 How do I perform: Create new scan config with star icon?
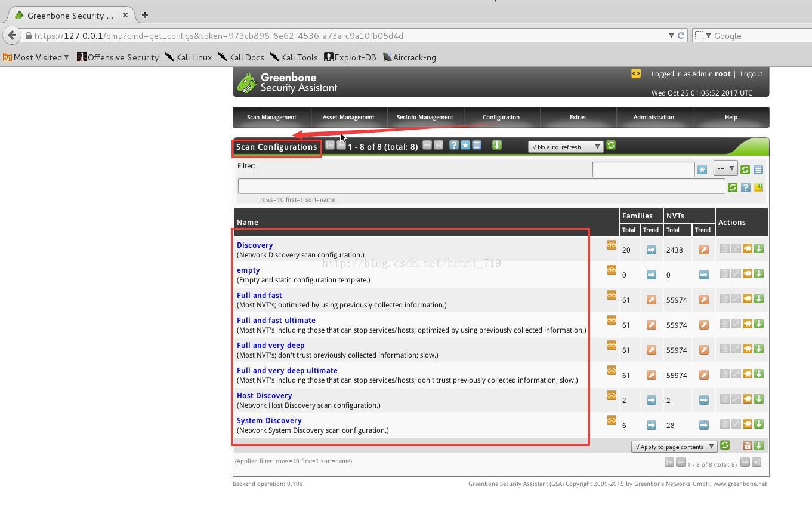(465, 145)
